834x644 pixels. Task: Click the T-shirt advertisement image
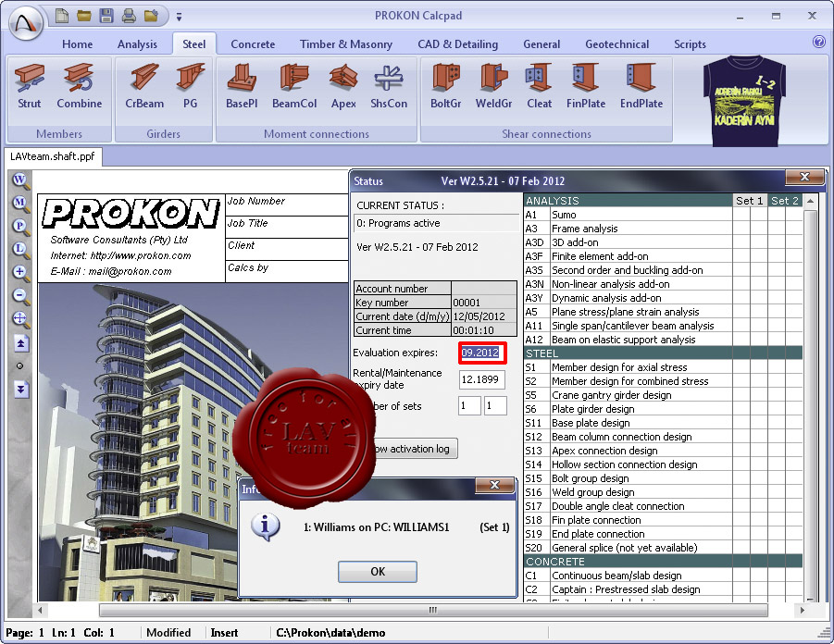click(x=744, y=100)
